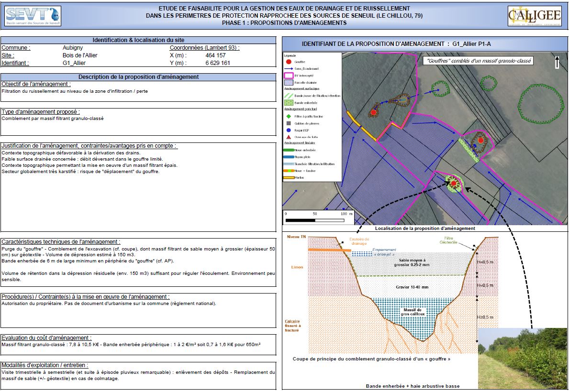Click the yellow Merlon line in legend

coord(289,178)
